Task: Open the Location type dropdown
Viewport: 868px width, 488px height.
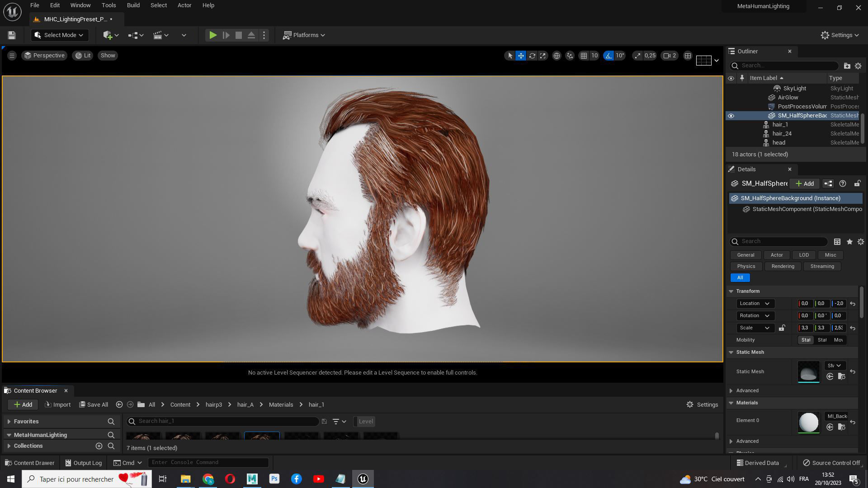Action: pyautogui.click(x=755, y=304)
